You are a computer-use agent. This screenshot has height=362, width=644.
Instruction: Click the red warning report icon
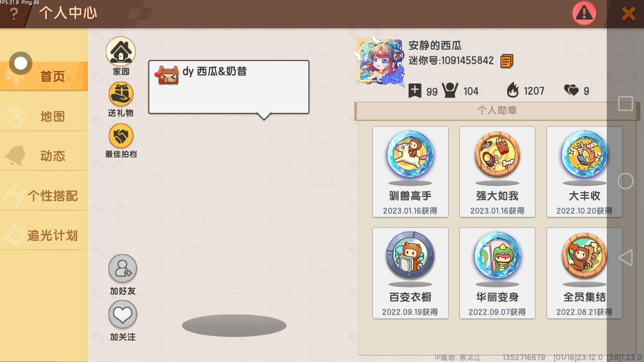(584, 13)
